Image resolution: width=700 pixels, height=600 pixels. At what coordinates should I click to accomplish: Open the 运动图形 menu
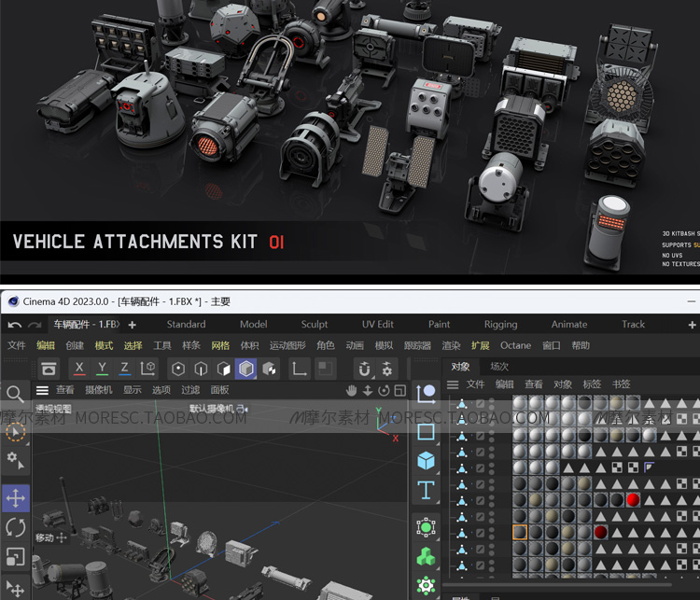(x=287, y=345)
